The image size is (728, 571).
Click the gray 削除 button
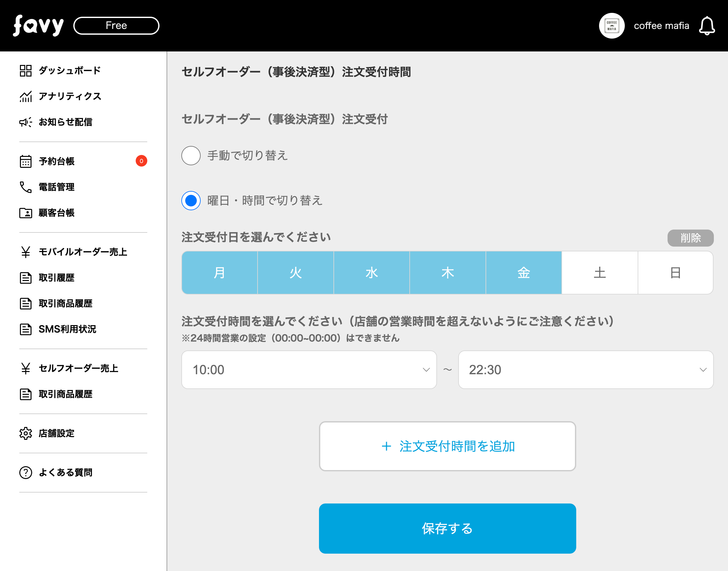690,238
